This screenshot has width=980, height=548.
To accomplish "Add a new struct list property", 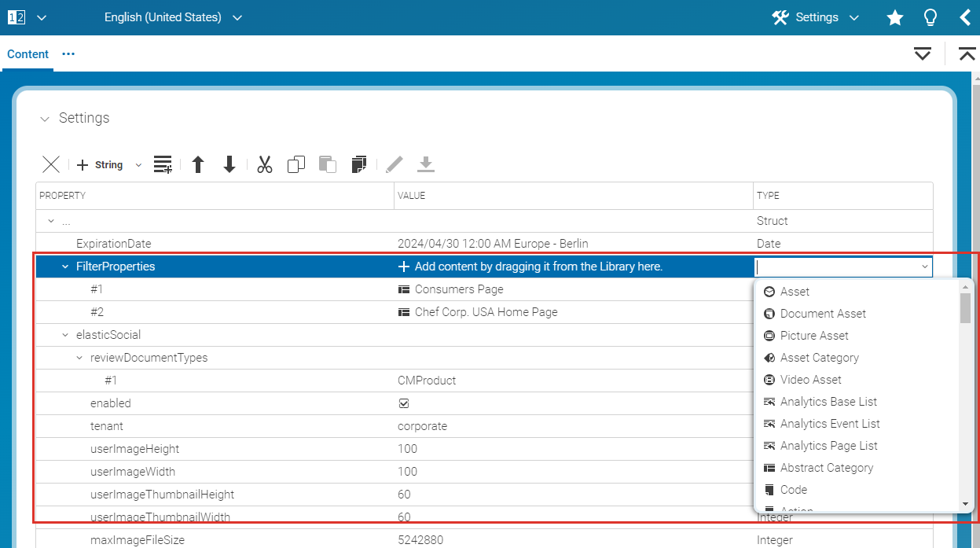I will [x=163, y=164].
